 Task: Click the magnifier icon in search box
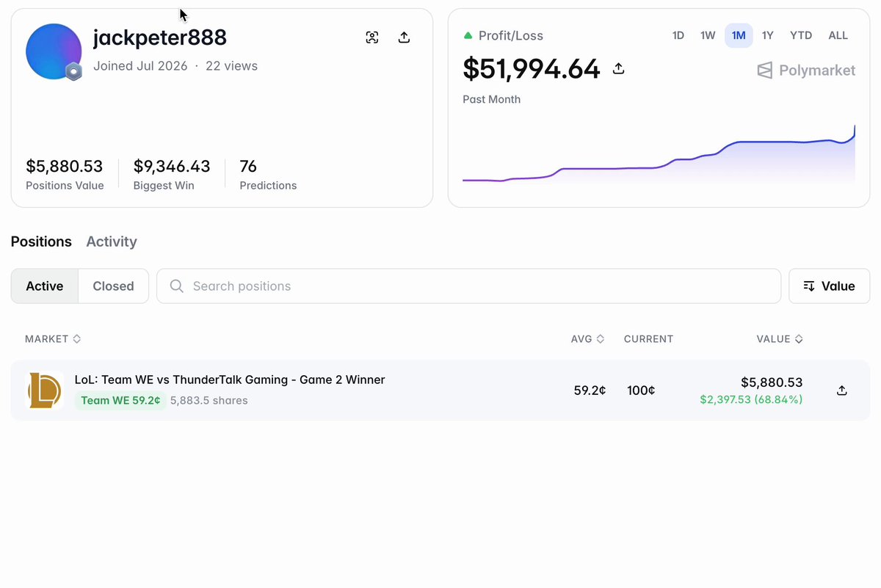176,286
